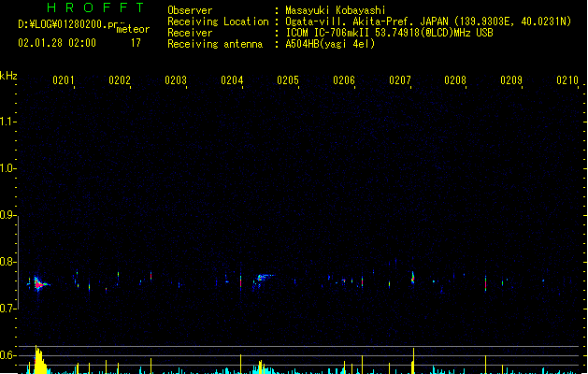The image size is (588, 374).
Task: Click the ICOM IC-706mkII receiver text
Action: coord(389,33)
